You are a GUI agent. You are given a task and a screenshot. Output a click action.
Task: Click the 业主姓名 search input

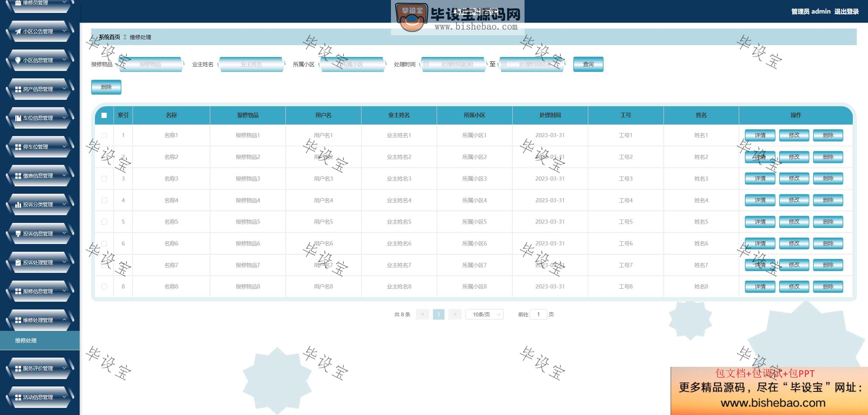tap(251, 64)
